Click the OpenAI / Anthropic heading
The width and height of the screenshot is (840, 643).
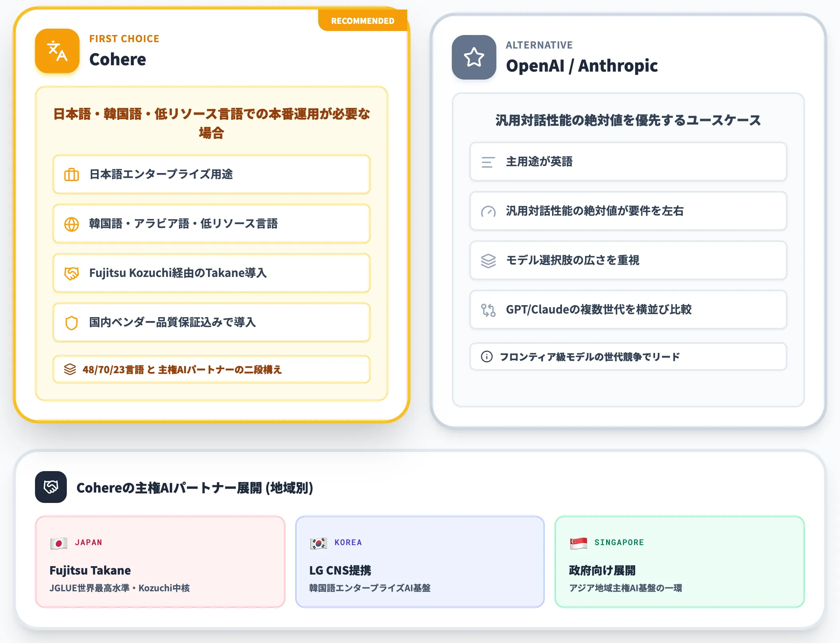coord(582,66)
